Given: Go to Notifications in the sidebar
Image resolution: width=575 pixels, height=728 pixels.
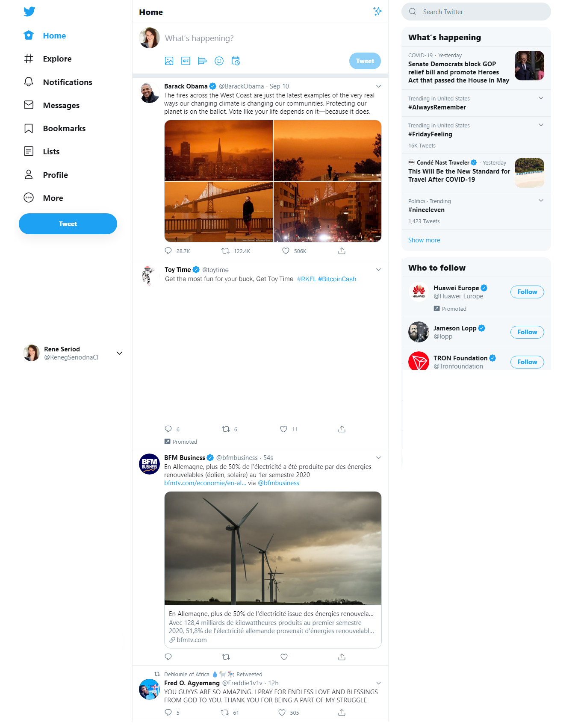Looking at the screenshot, I should point(67,82).
